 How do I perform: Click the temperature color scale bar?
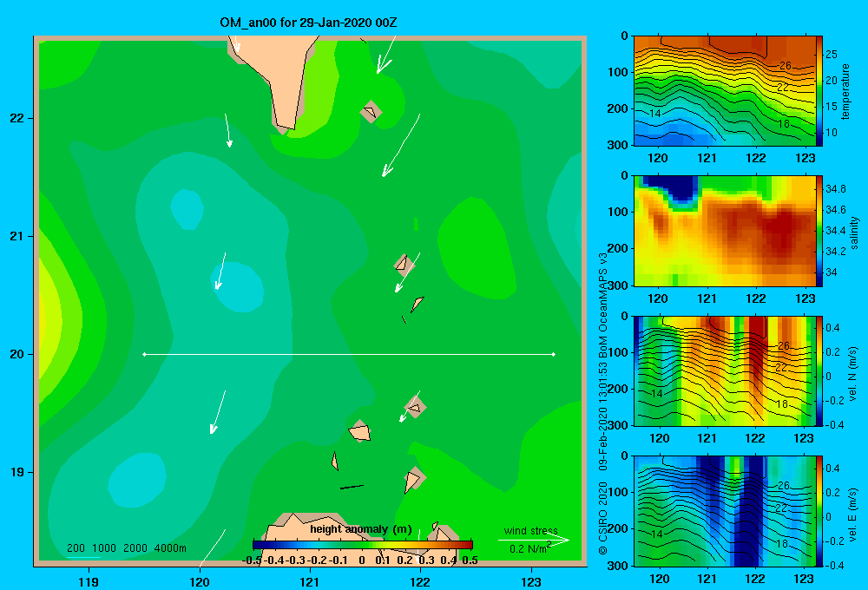[x=819, y=91]
